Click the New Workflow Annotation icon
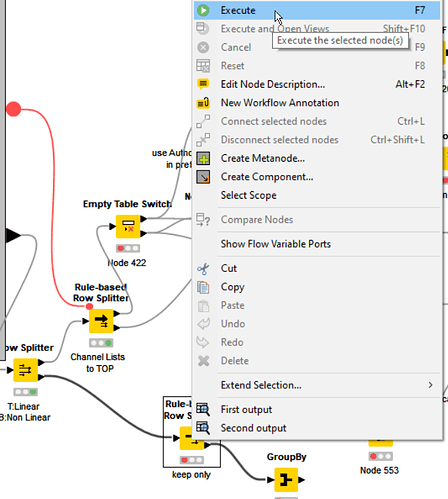Viewport: 448px width, 499px height. point(203,103)
